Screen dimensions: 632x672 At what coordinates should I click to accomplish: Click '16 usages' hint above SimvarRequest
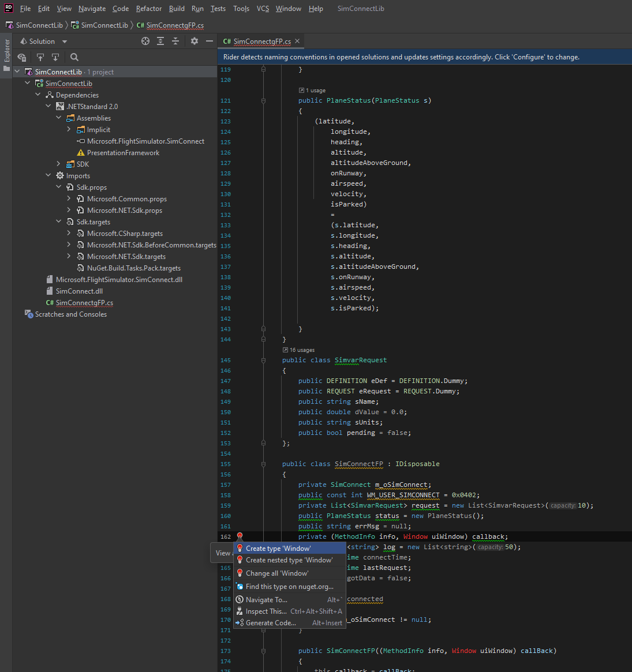(302, 350)
